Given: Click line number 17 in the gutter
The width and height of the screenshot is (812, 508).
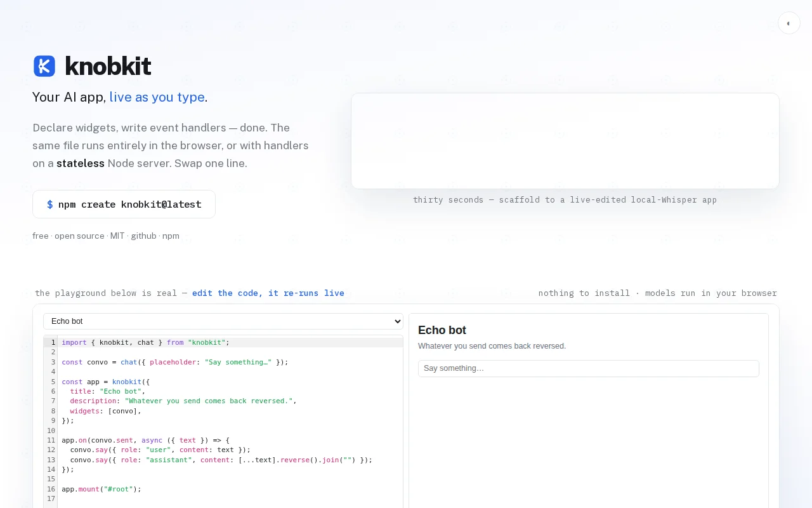Looking at the screenshot, I should (51, 498).
